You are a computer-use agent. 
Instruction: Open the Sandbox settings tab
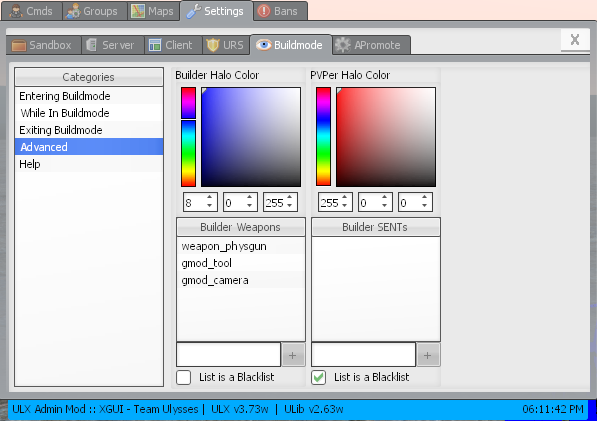coord(43,45)
